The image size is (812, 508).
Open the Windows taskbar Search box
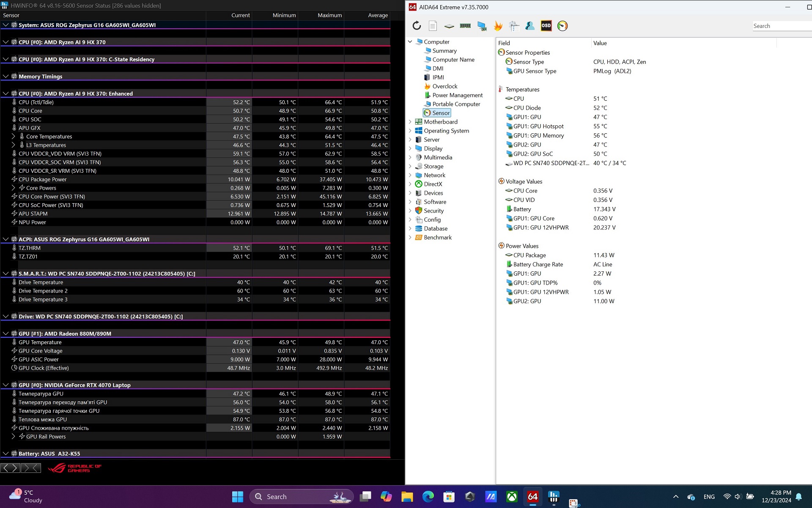(302, 497)
